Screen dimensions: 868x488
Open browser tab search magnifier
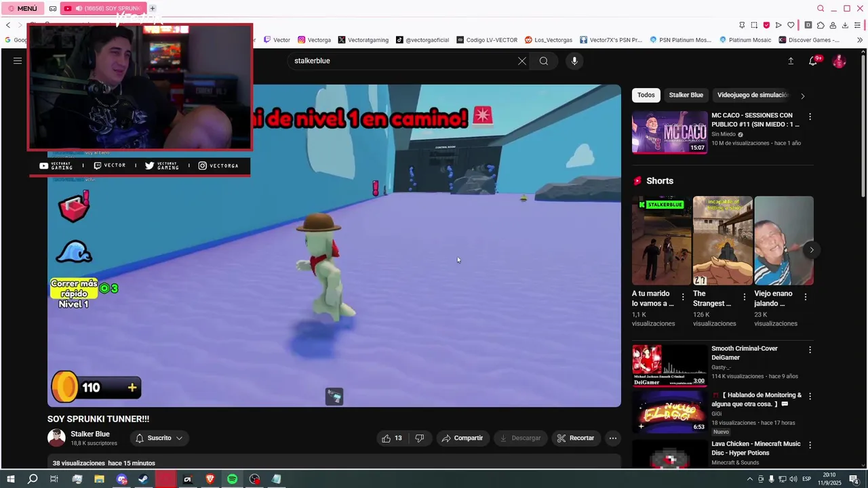pyautogui.click(x=821, y=8)
